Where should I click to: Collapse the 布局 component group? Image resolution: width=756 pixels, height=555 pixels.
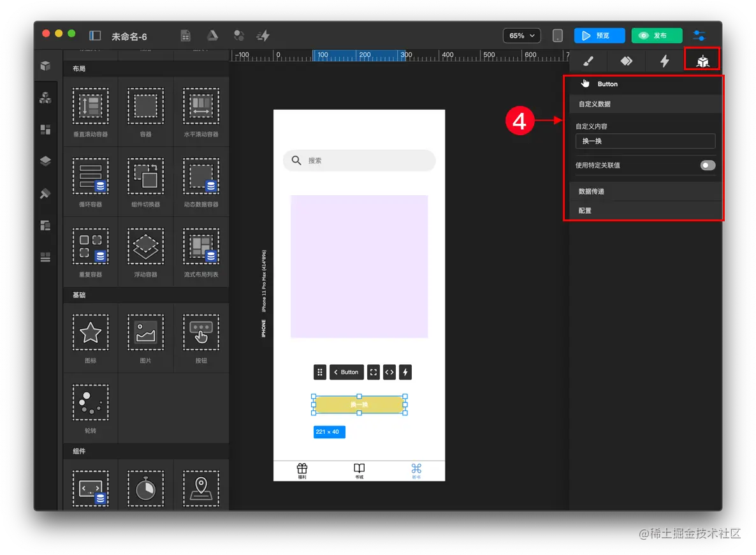(x=146, y=68)
